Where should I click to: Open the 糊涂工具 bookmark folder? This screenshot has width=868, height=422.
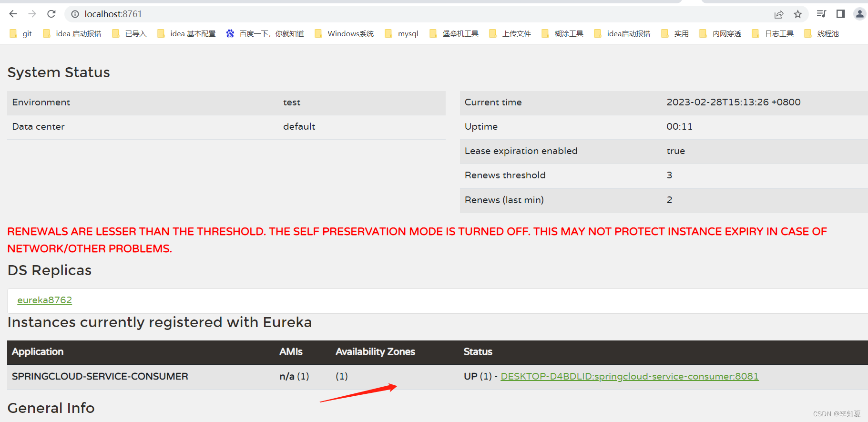[x=562, y=33]
